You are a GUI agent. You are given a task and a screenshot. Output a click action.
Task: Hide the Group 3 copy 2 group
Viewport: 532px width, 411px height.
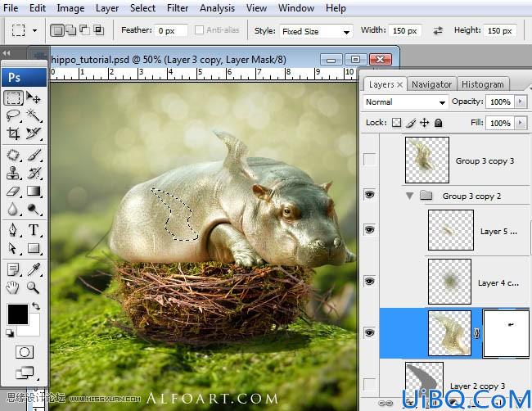pyautogui.click(x=369, y=195)
